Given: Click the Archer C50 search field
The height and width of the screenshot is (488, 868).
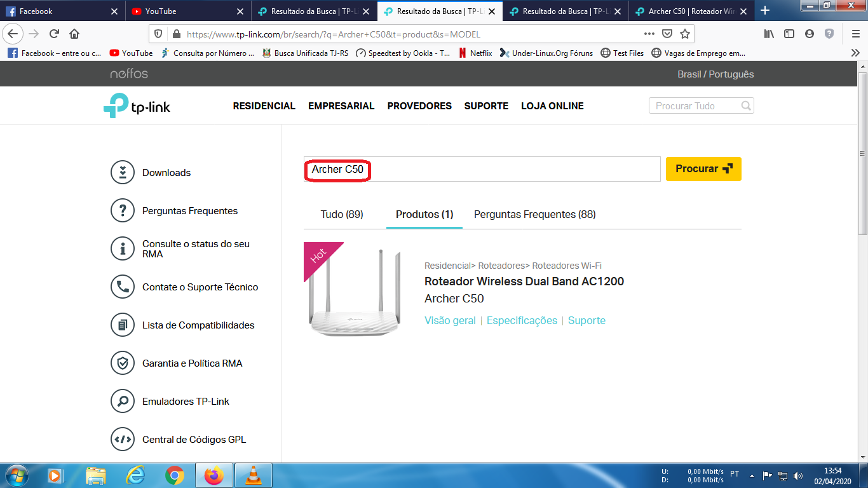Looking at the screenshot, I should 482,170.
